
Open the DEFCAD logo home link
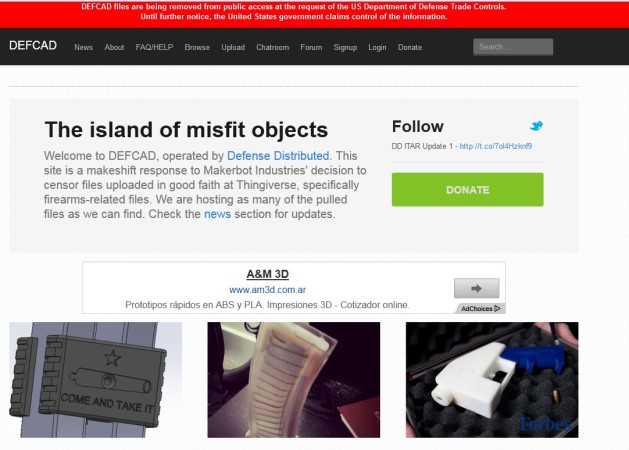pos(33,46)
